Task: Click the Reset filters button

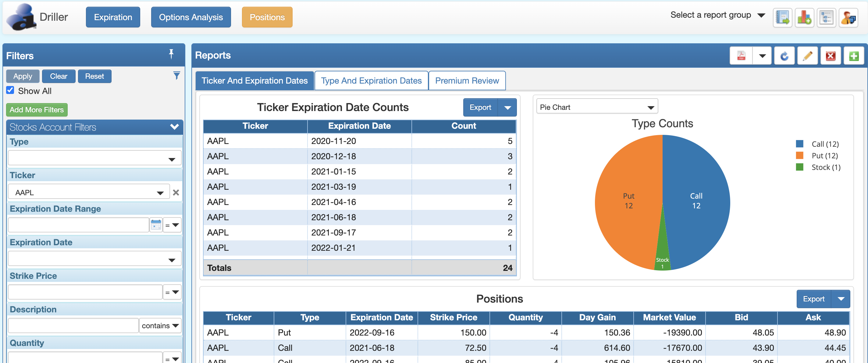Action: click(x=94, y=76)
